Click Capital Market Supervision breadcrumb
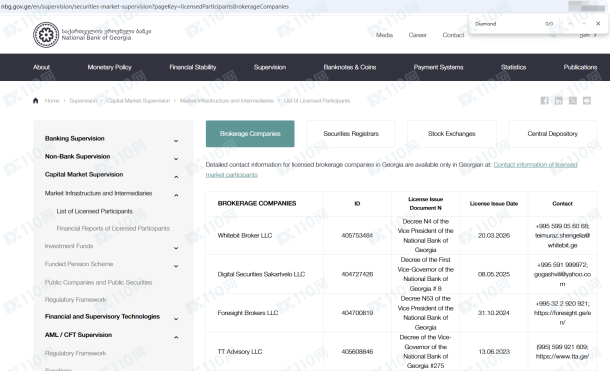 (138, 101)
